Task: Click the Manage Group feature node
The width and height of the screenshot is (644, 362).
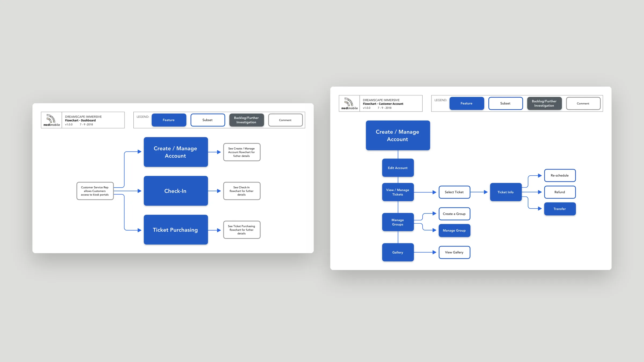Action: [454, 230]
